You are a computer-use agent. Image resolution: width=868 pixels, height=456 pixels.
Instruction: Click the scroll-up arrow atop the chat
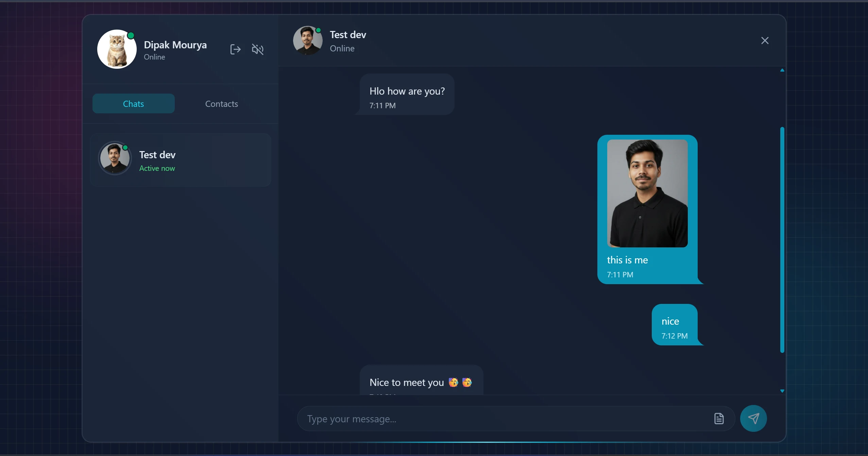(782, 70)
